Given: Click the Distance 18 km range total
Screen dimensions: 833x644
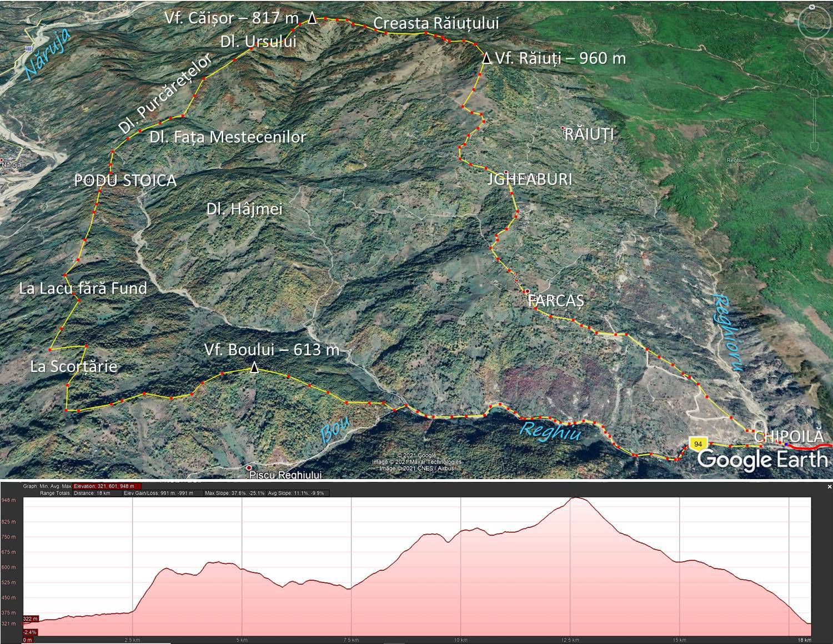Looking at the screenshot, I should (x=92, y=493).
